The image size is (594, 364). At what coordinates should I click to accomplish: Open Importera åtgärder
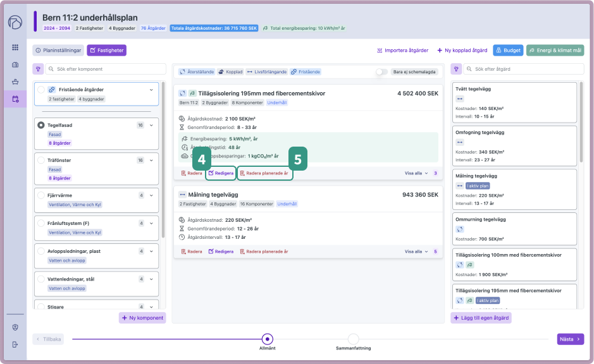(x=403, y=51)
